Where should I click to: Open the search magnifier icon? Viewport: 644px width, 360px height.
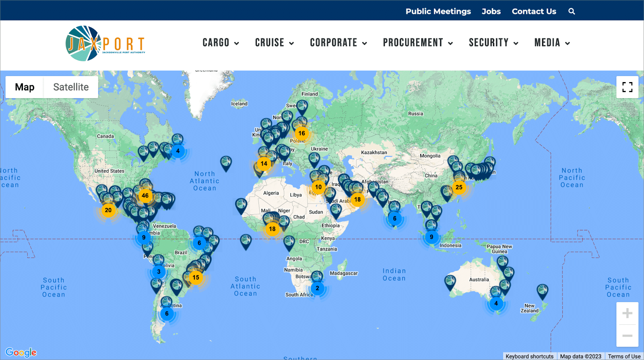click(x=572, y=11)
